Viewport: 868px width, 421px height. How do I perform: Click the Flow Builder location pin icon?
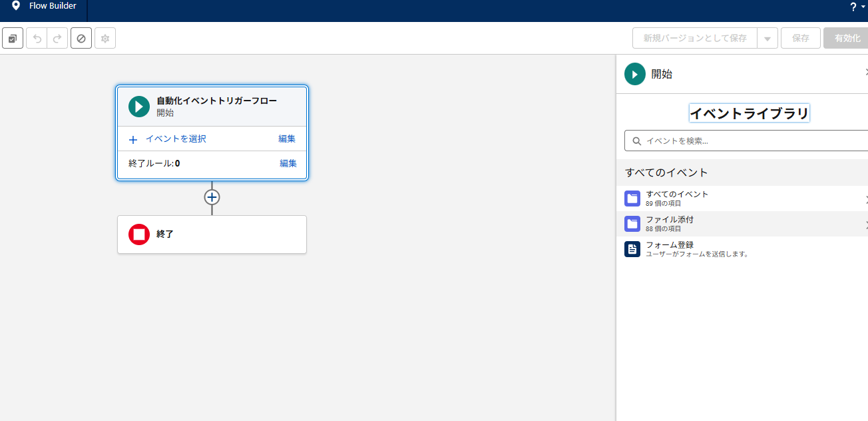click(16, 6)
